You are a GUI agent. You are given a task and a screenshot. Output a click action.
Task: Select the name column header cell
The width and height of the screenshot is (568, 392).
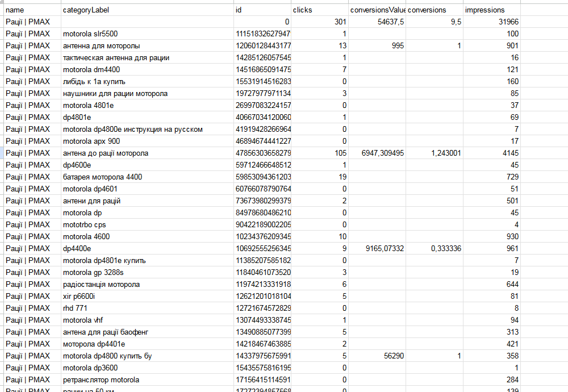click(x=32, y=10)
